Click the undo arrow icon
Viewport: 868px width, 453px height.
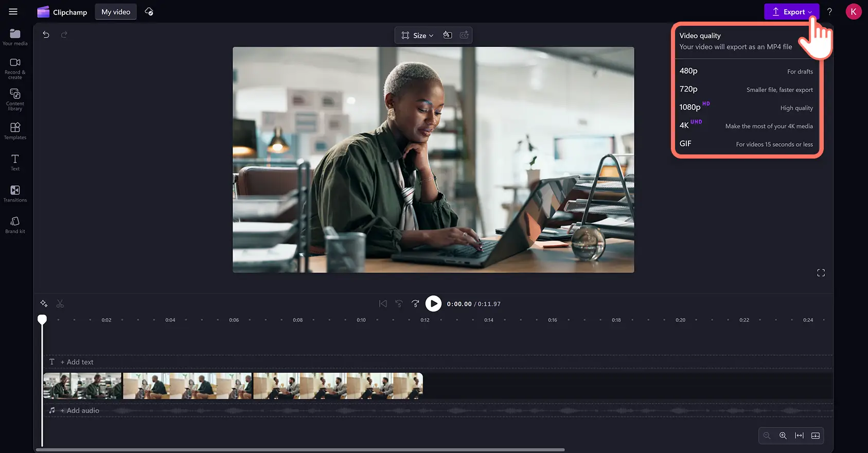pos(46,34)
